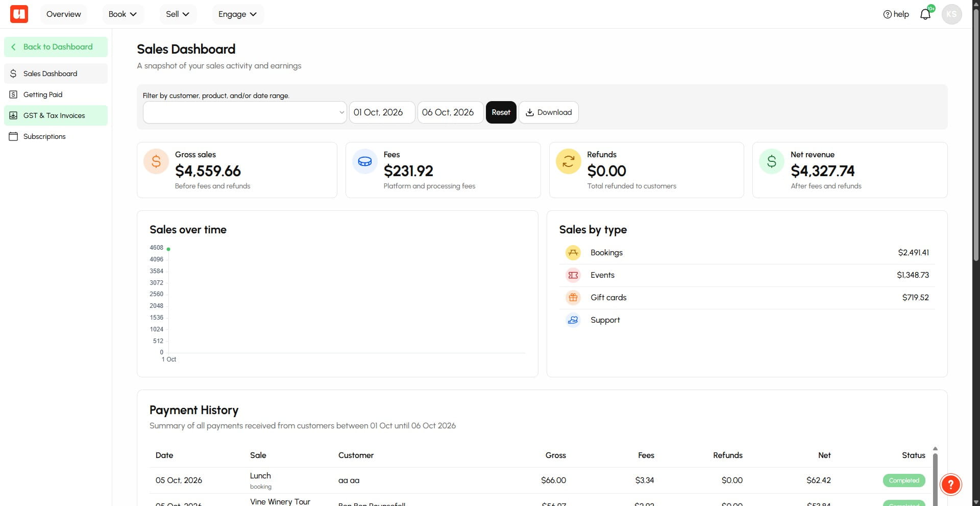Viewport: 980px width, 506px height.
Task: Click the Gross sales value $4,559.66
Action: (x=208, y=171)
